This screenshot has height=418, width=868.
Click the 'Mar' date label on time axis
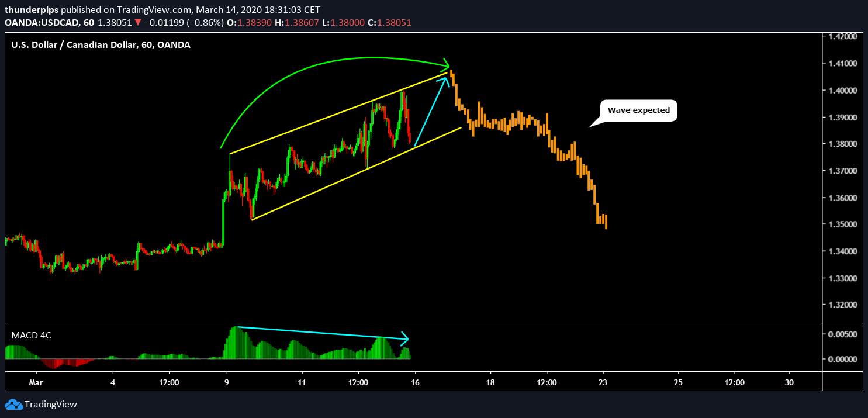[x=36, y=382]
